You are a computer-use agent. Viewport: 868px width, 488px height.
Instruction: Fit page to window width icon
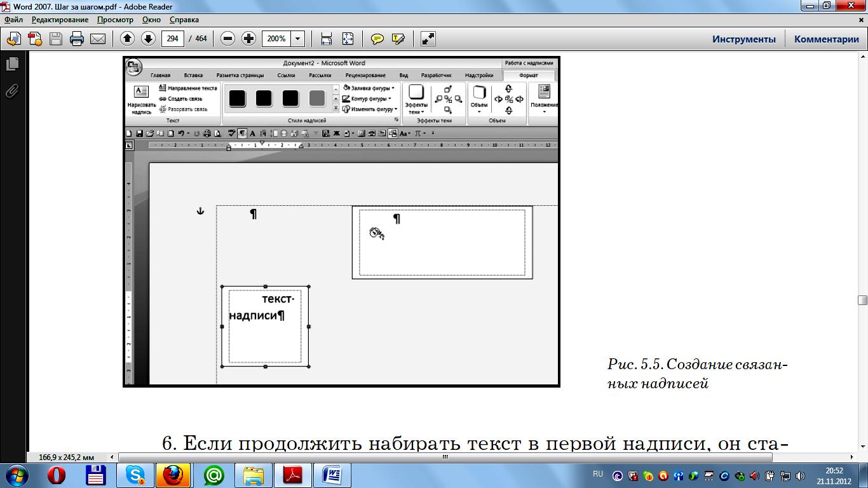[x=327, y=39]
